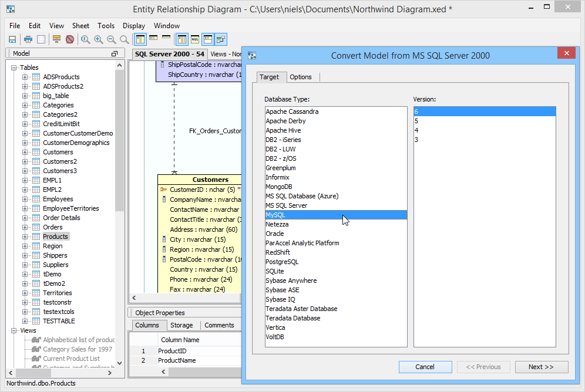
Task: Click the zoom to actual size icon
Action: click(x=85, y=39)
